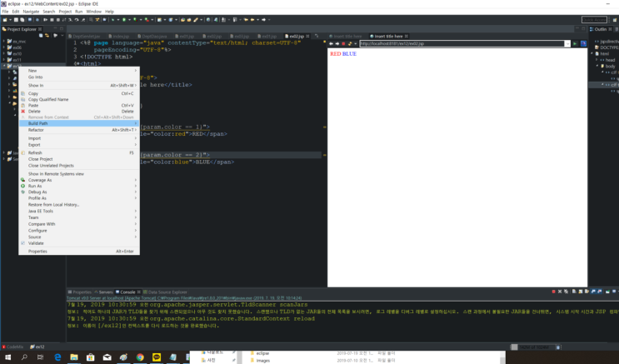Click CodeMix status bar item

pyautogui.click(x=12, y=347)
